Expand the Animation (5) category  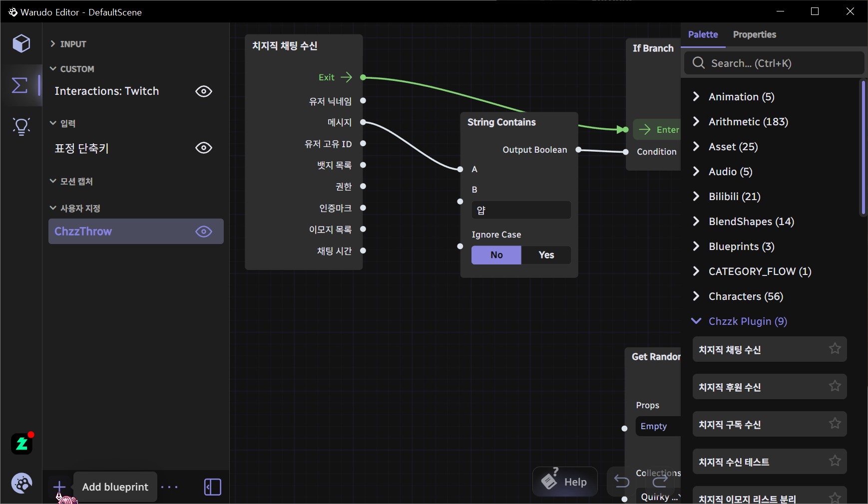696,96
